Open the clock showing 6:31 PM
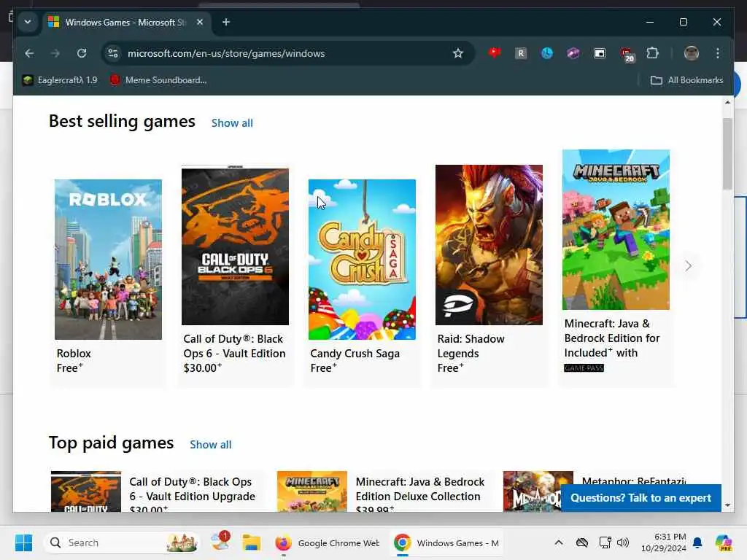 (664, 542)
